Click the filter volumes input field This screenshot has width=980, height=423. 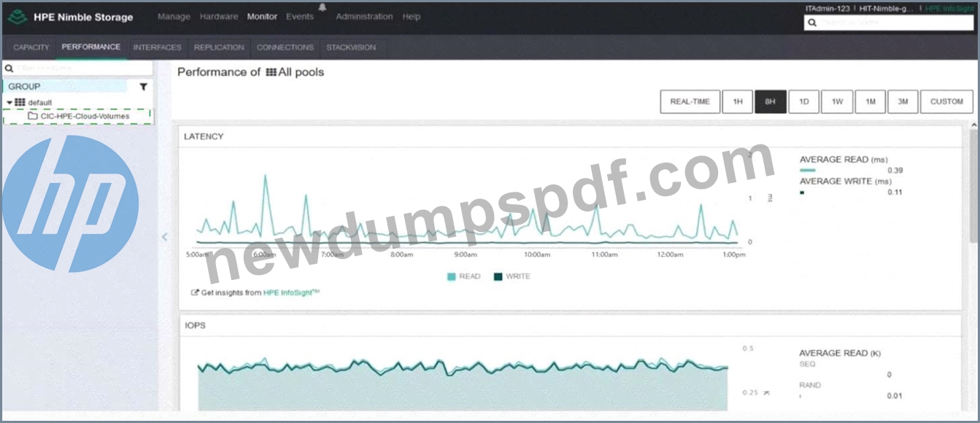77,68
